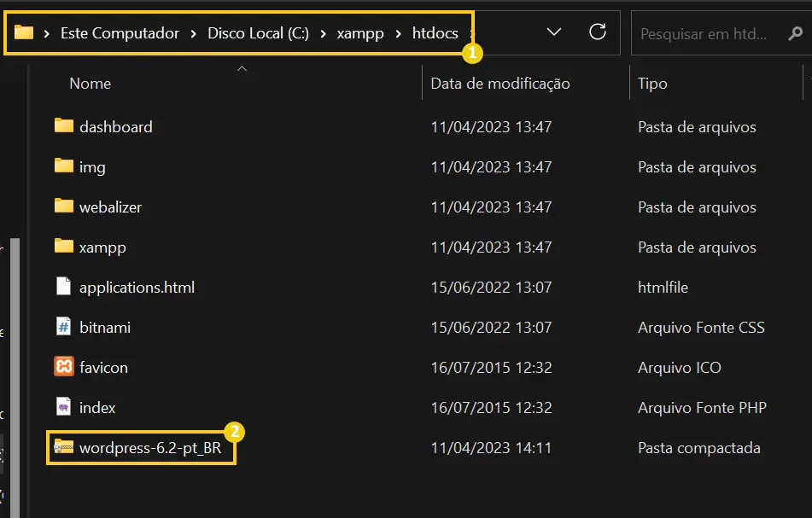Select the img folder name

[92, 167]
